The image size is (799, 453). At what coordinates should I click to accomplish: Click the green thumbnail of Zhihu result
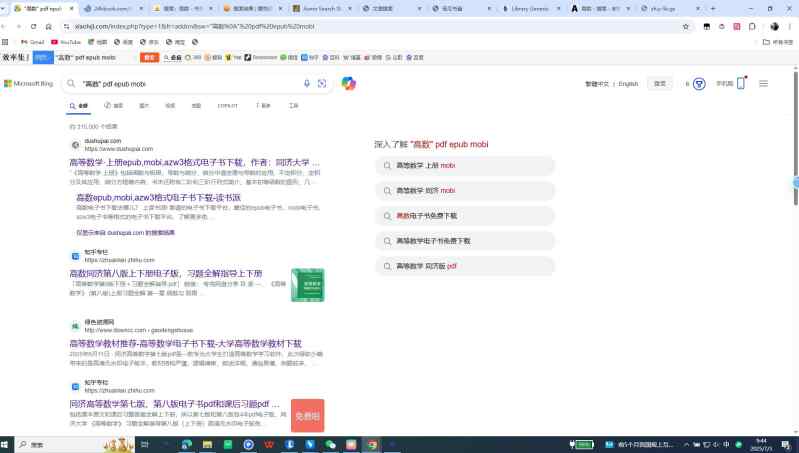point(308,285)
